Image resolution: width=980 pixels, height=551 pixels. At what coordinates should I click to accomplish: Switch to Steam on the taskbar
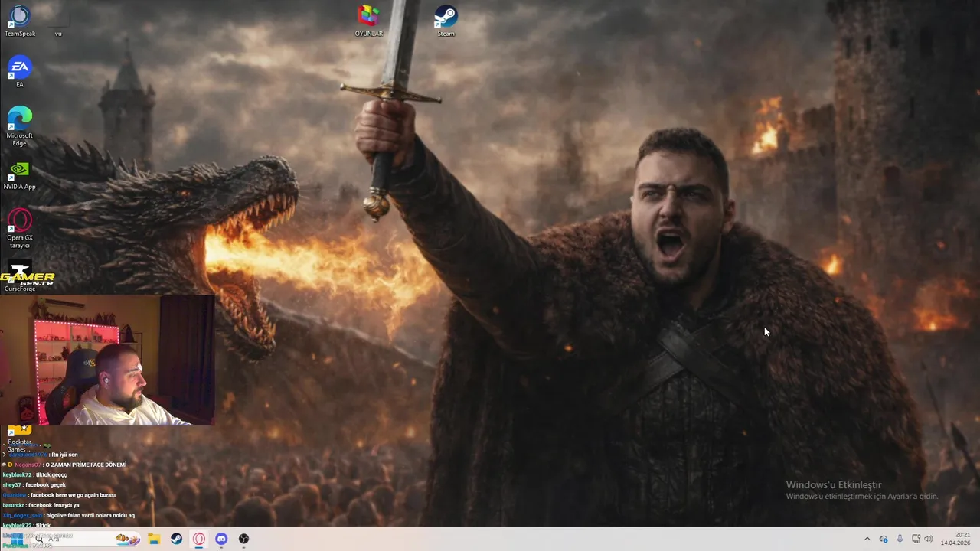[x=176, y=539]
